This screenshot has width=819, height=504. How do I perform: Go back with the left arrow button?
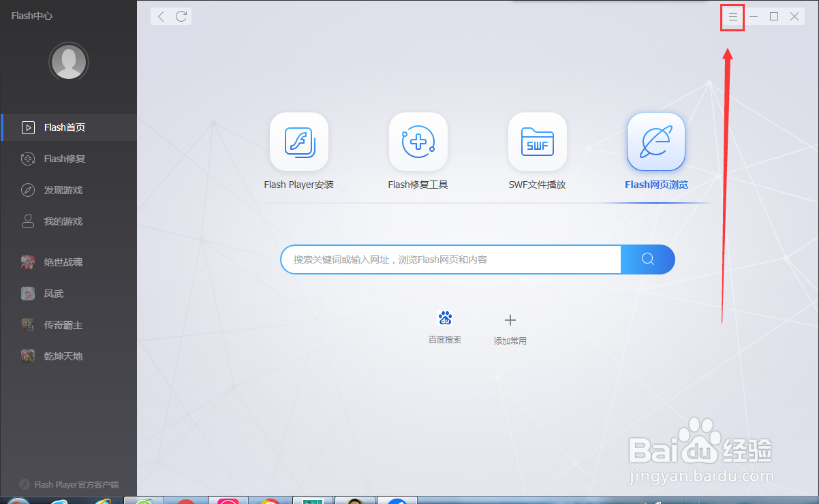(161, 16)
